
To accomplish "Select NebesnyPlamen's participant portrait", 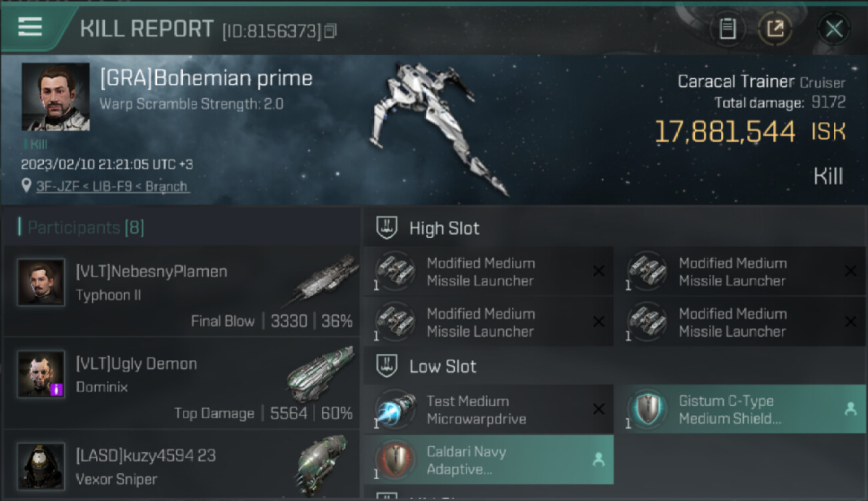I will click(41, 283).
